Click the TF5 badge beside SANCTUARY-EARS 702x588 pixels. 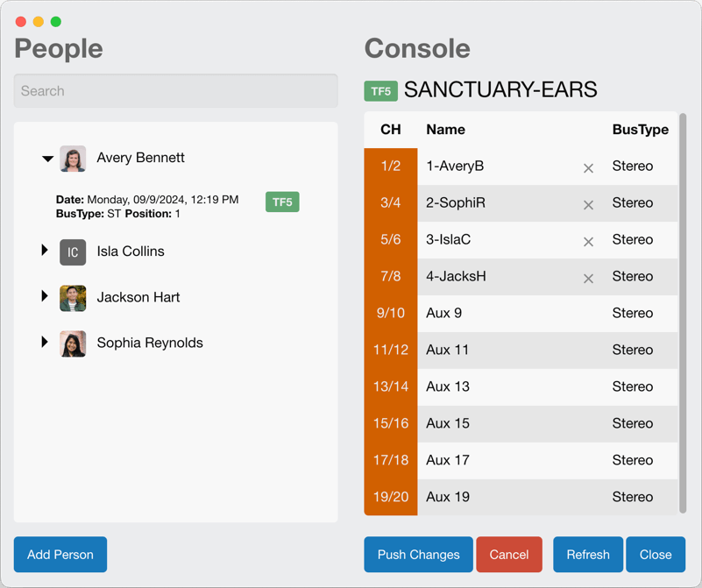tap(380, 90)
